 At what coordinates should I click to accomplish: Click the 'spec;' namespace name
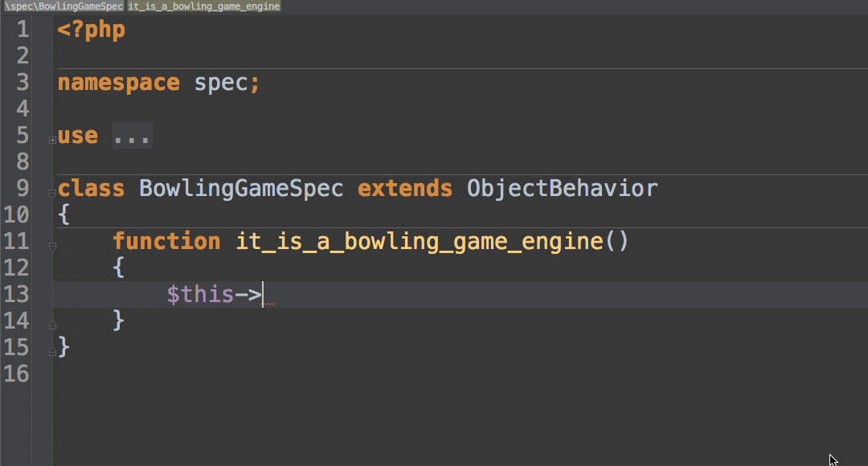point(227,83)
